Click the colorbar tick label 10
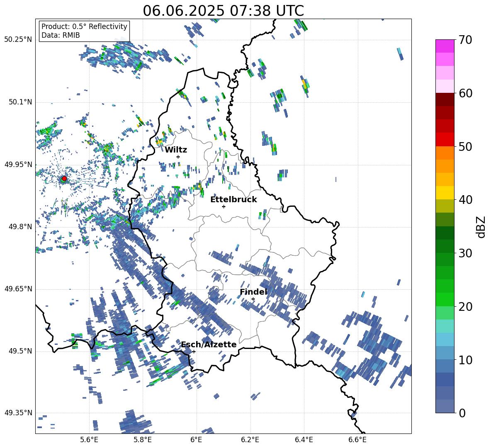 [465, 360]
